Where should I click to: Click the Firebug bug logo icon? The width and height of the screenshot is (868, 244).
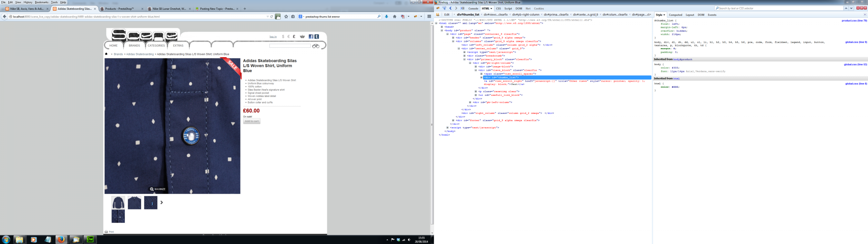pos(438,8)
